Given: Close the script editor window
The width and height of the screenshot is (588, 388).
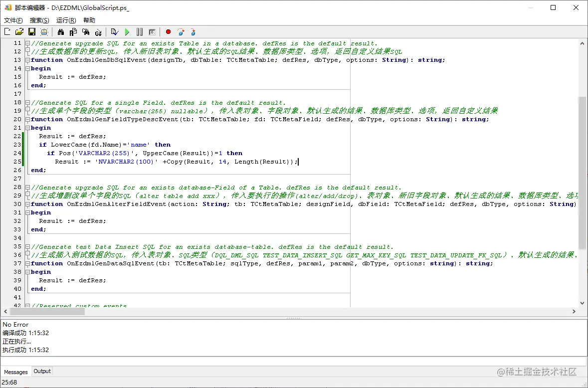Looking at the screenshot, I should point(576,7).
